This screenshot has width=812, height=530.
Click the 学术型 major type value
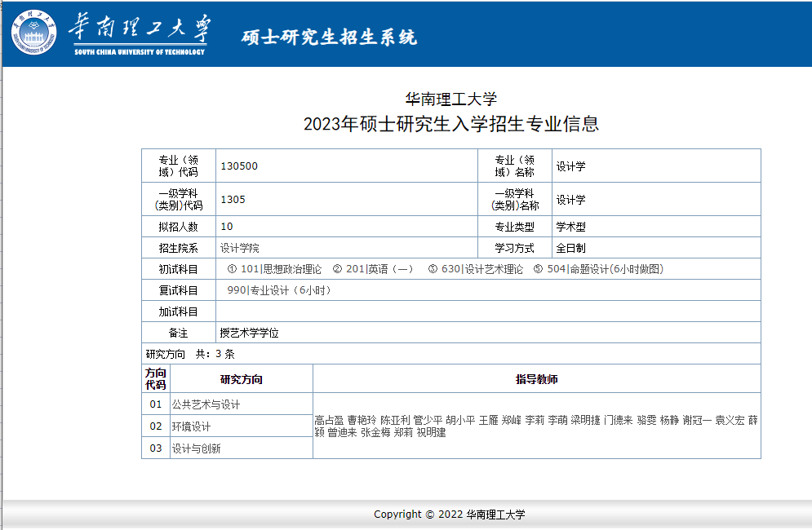(x=571, y=227)
